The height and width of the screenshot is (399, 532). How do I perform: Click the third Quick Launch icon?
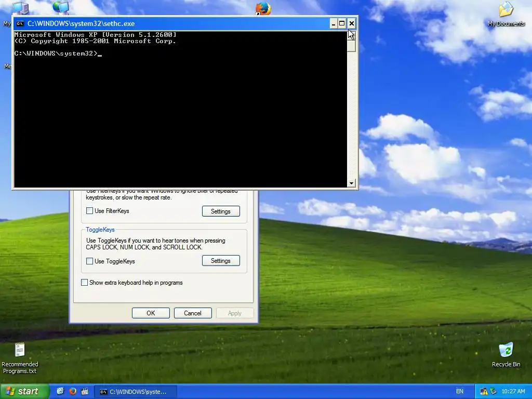tap(85, 391)
